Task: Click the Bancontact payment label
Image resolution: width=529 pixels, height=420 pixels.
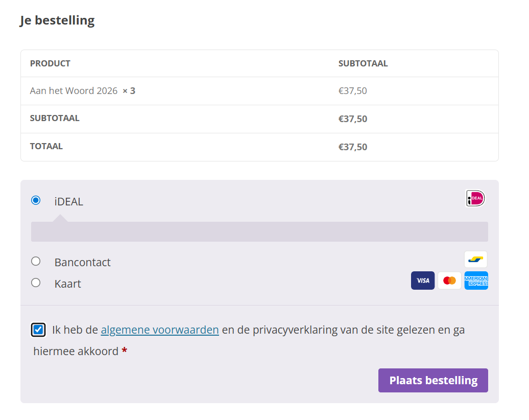Action: pyautogui.click(x=83, y=263)
